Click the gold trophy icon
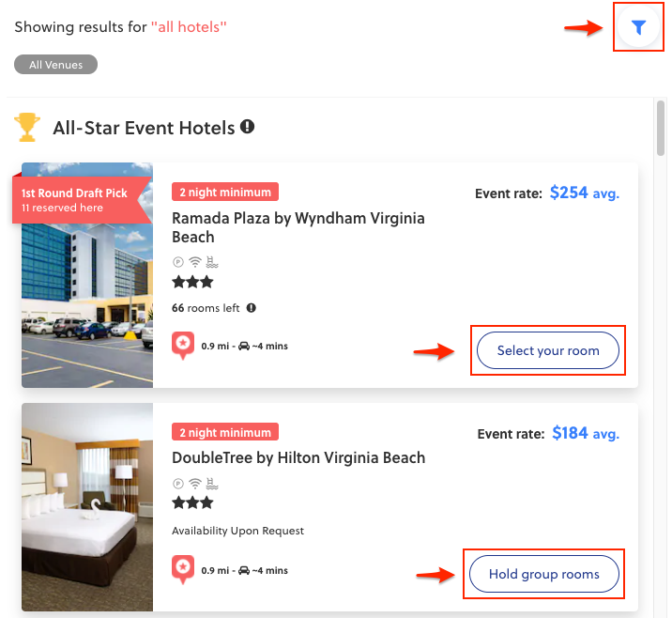The width and height of the screenshot is (672, 618). pos(28,127)
